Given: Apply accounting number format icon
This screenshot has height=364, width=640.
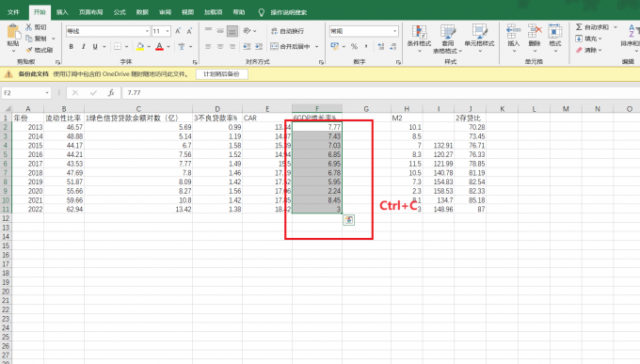Looking at the screenshot, I should 335,46.
